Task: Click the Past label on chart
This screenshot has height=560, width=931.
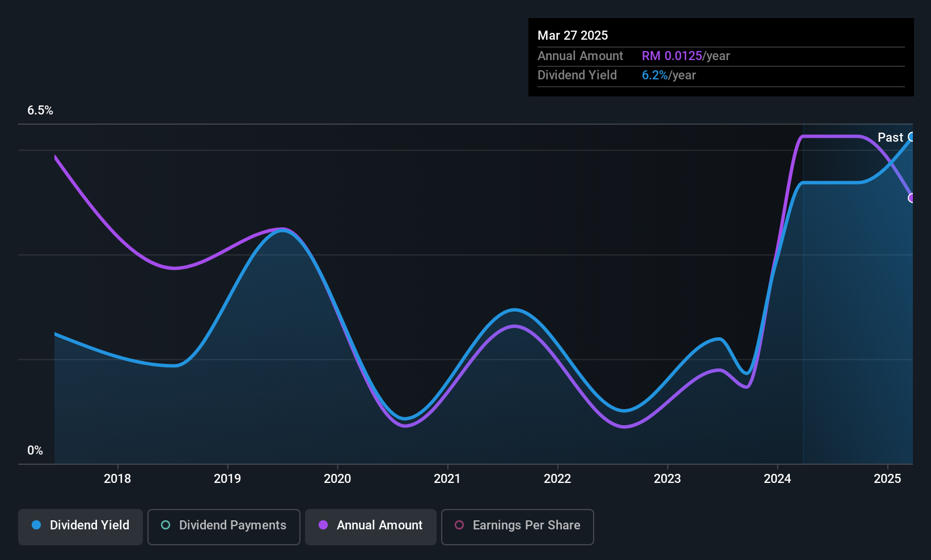Action: [890, 137]
